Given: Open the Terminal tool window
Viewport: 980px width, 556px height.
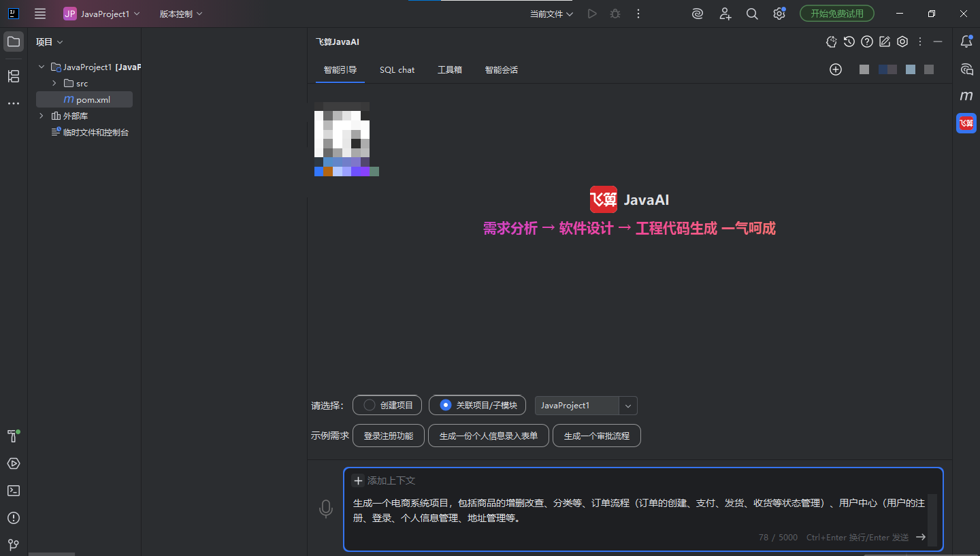Looking at the screenshot, I should point(14,491).
